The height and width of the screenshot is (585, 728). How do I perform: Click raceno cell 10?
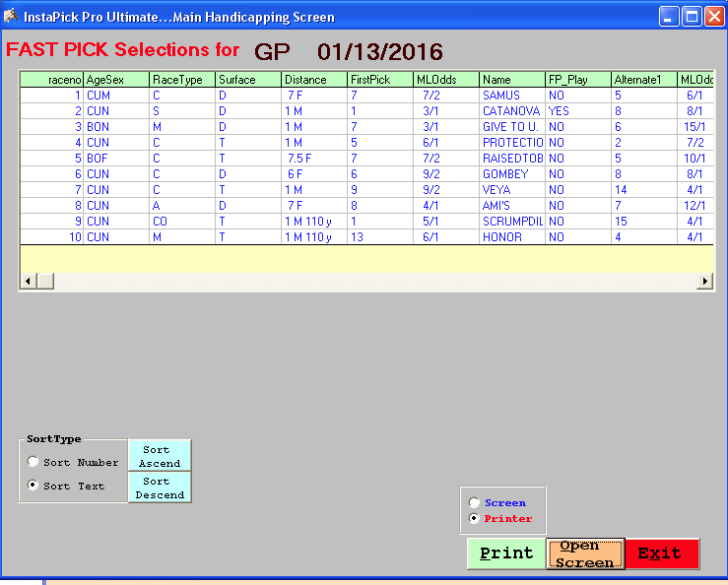(x=52, y=237)
